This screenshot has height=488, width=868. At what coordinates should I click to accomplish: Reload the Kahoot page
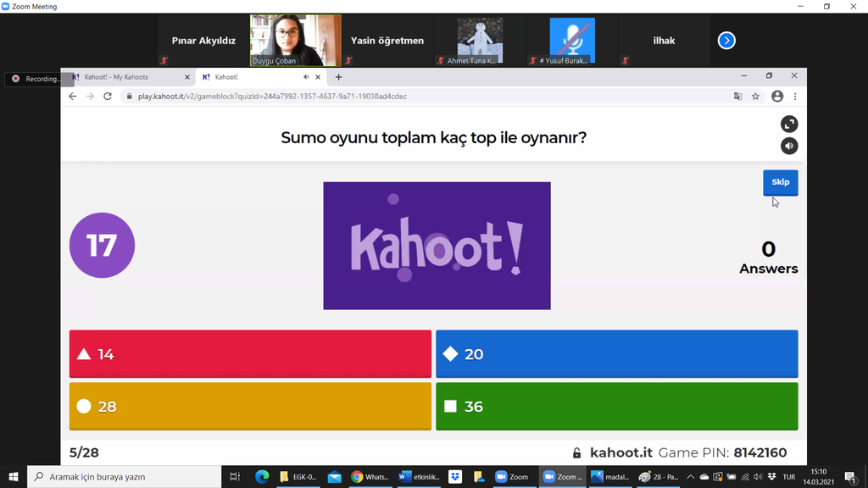108,97
